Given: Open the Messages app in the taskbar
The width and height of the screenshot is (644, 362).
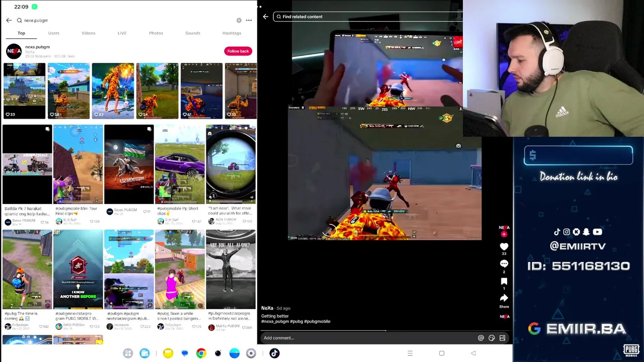Looking at the screenshot, I should click(x=185, y=353).
